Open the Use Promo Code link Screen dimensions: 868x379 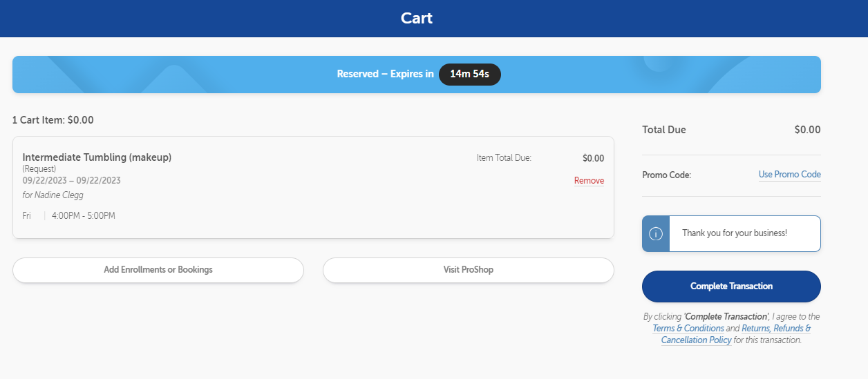pyautogui.click(x=790, y=175)
